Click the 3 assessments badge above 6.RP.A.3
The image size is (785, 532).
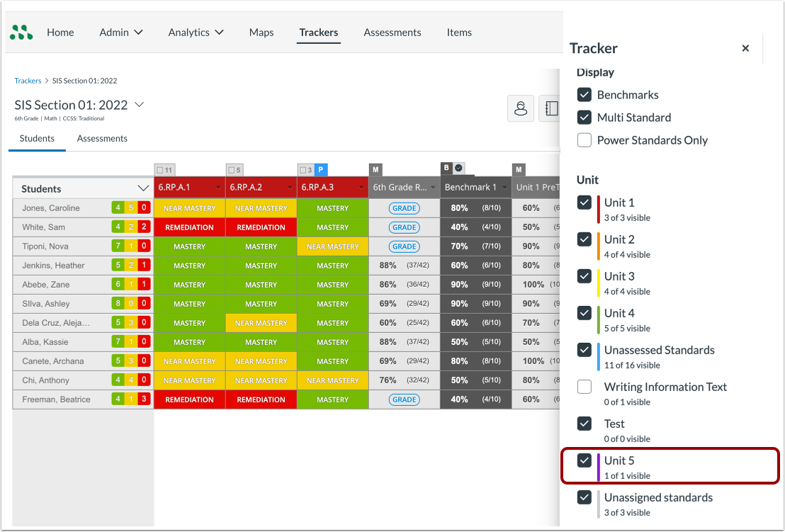tap(306, 170)
